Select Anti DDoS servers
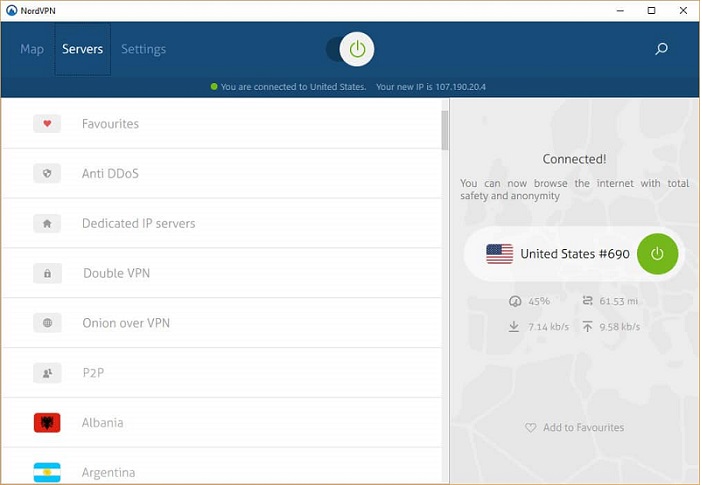 tap(222, 173)
